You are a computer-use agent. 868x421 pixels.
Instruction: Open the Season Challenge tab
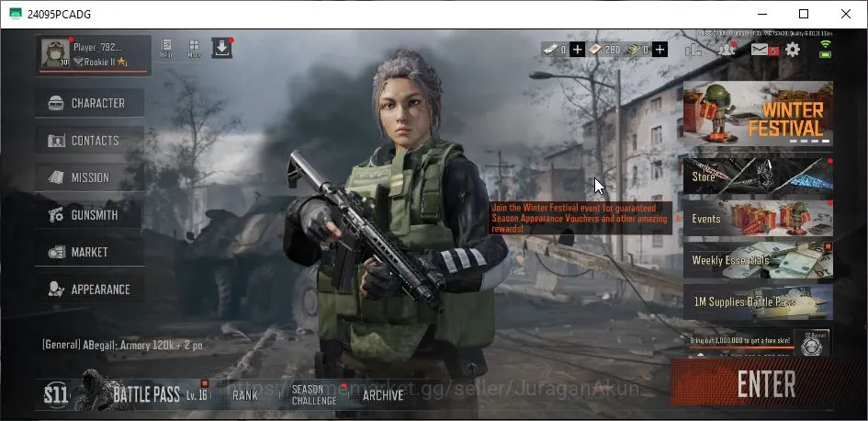click(x=314, y=395)
